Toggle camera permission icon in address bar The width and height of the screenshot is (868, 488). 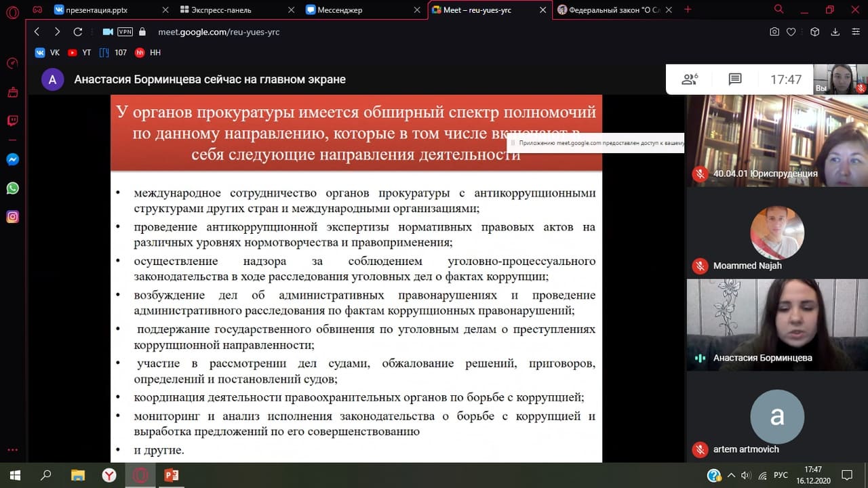click(x=107, y=32)
